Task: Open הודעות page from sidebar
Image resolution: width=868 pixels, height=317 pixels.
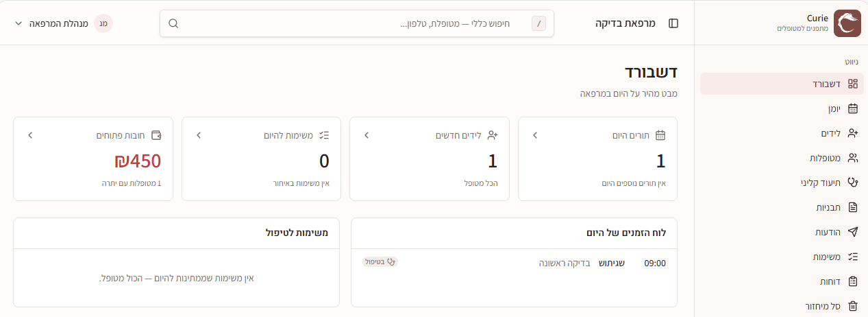Action: click(782, 232)
